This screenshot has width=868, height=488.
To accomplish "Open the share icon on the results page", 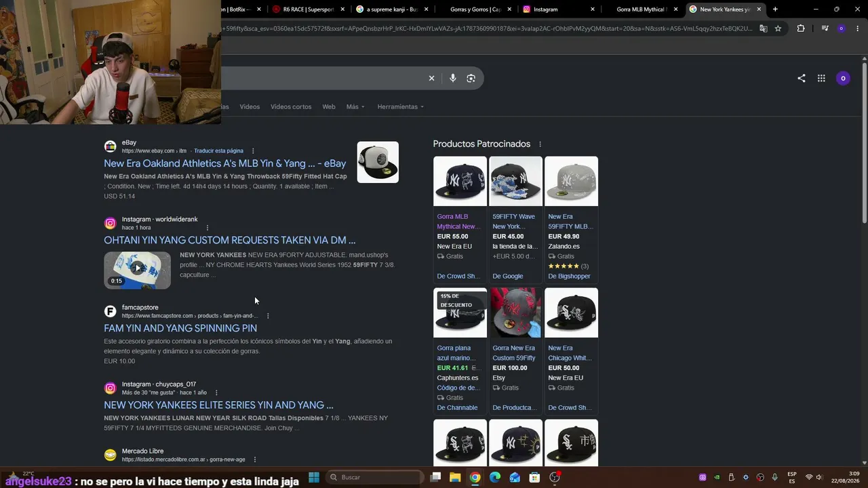I will point(802,78).
